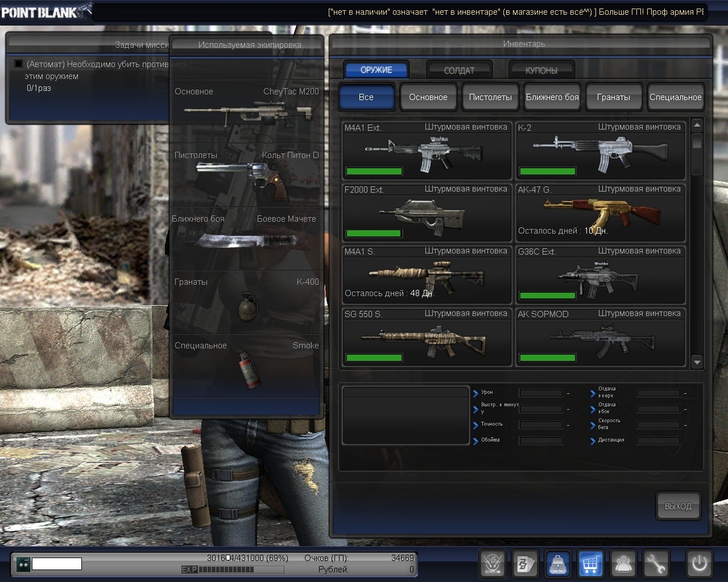Click the Отдача вверх stat arrow
Viewport: 728px width, 582px height.
(x=593, y=393)
